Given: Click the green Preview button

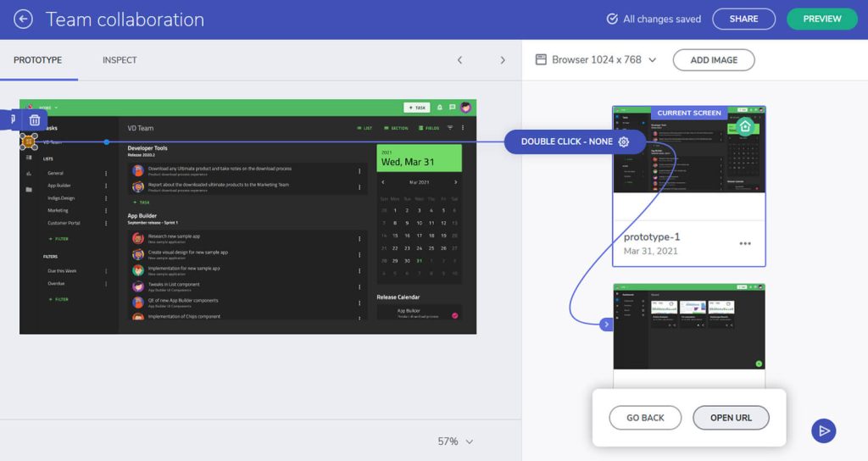Looking at the screenshot, I should pos(822,19).
